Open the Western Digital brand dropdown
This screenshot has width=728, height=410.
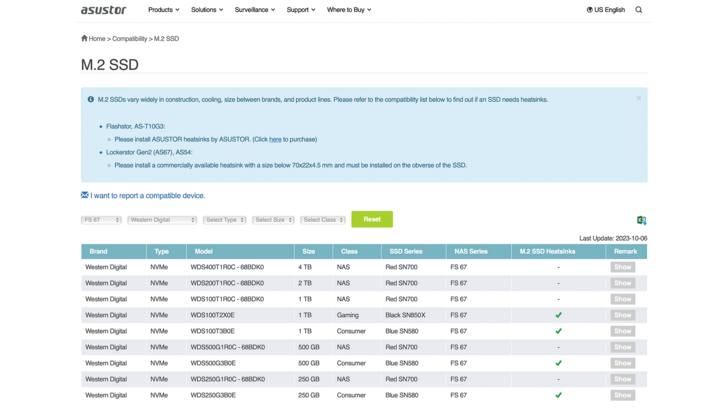pos(162,220)
